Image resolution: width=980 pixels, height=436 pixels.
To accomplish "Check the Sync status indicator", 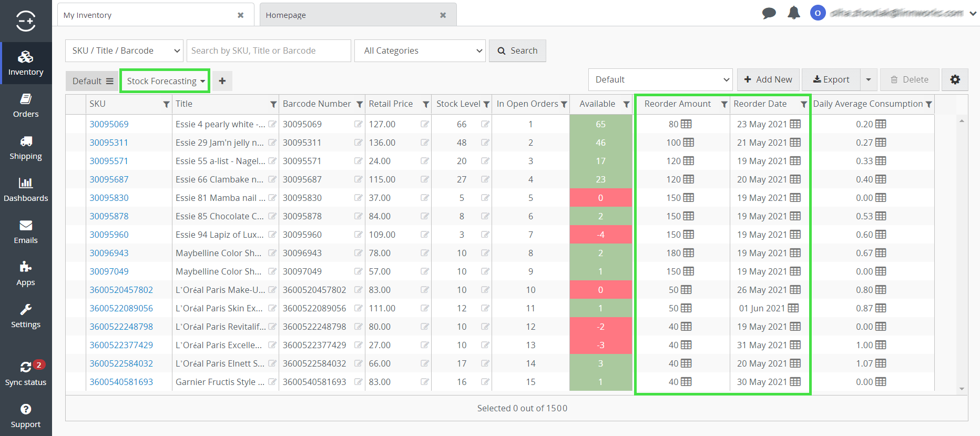I will 26,373.
